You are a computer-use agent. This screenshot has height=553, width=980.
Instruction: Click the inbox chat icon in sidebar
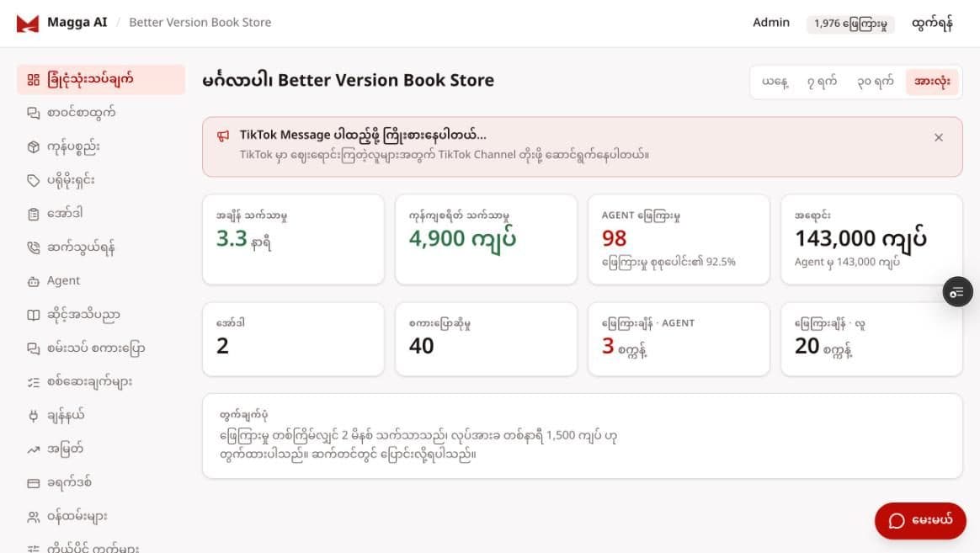pyautogui.click(x=33, y=113)
